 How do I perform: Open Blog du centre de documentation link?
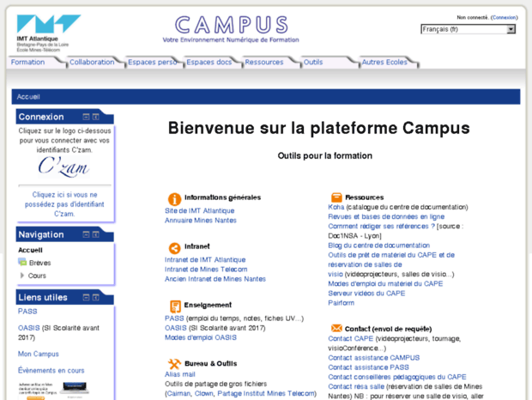point(378,245)
